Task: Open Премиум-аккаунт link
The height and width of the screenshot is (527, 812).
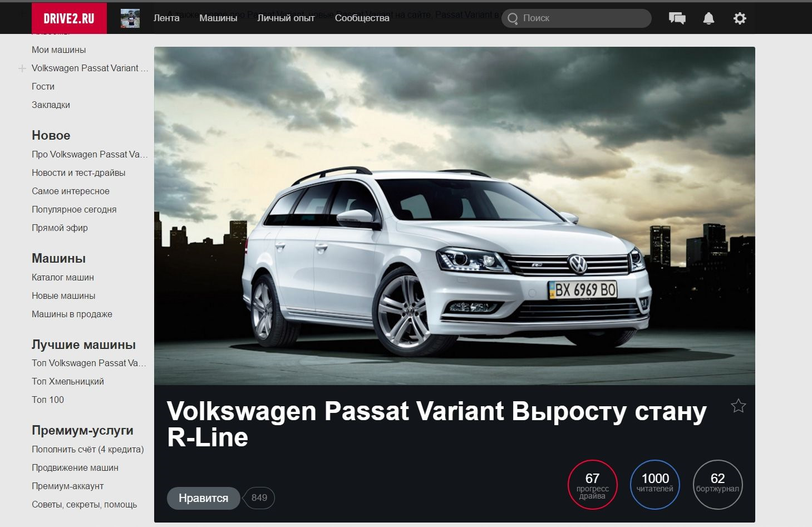Action: pyautogui.click(x=68, y=486)
